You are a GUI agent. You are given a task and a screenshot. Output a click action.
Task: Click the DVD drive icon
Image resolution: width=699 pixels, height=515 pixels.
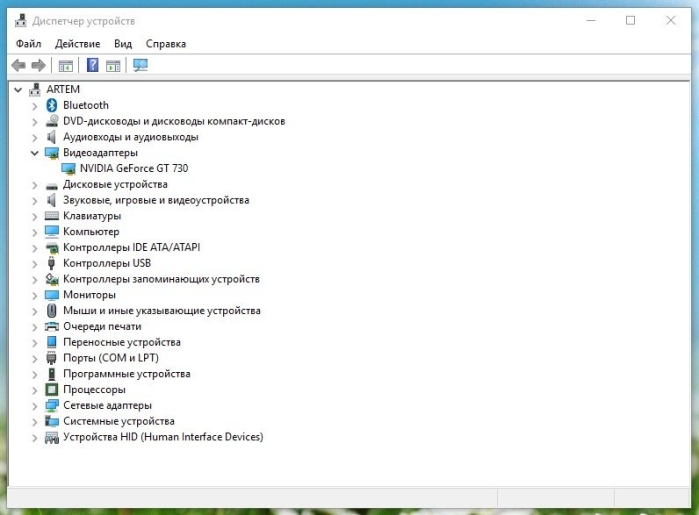(x=52, y=121)
